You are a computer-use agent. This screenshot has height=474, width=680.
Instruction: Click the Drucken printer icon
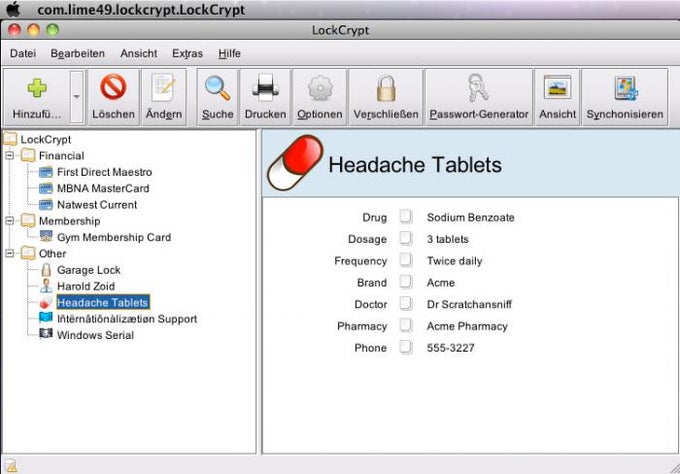point(265,86)
